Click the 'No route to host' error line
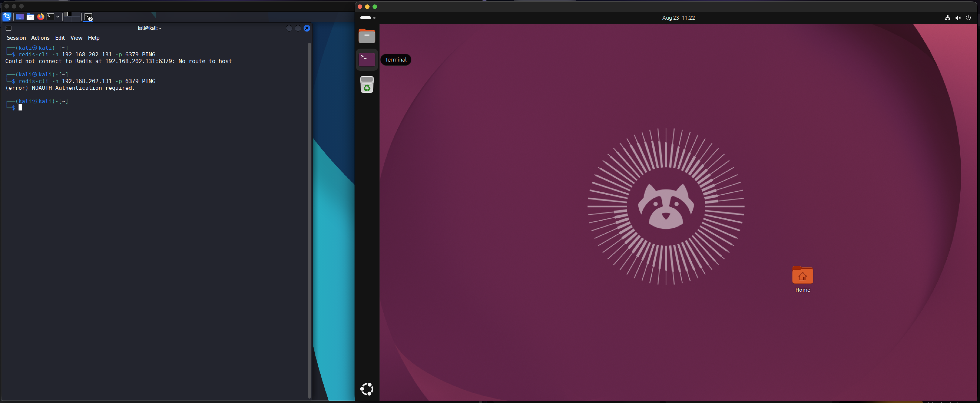980x403 pixels. [118, 61]
